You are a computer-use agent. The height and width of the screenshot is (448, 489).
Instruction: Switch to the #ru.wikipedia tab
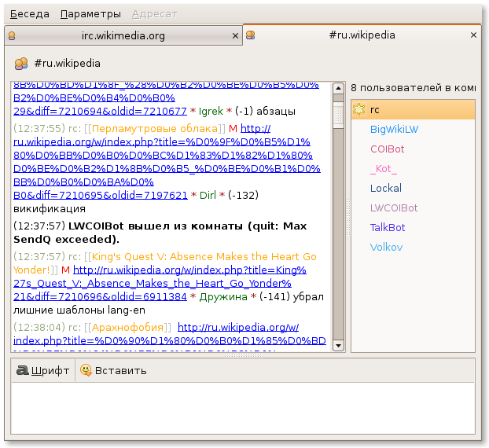(x=362, y=35)
